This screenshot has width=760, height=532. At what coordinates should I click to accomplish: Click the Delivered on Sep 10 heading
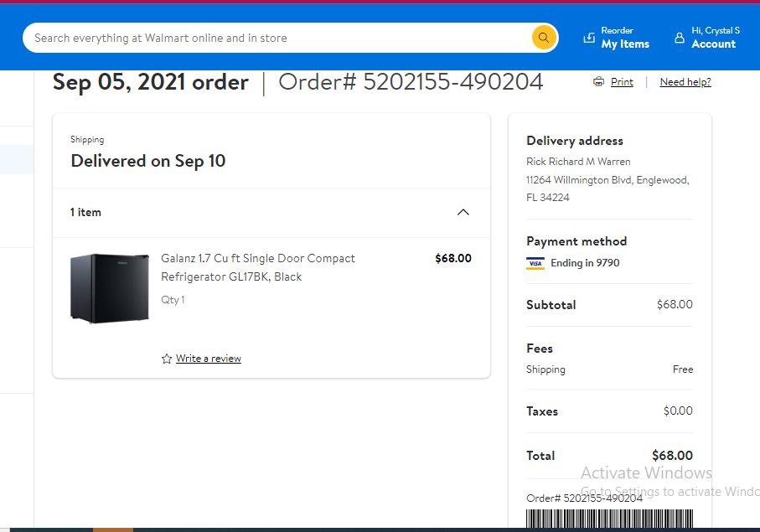pos(148,161)
